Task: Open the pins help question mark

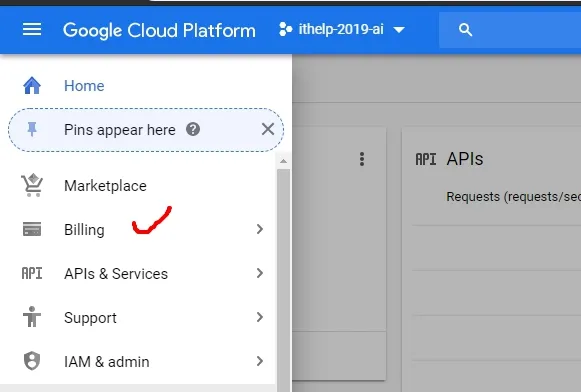Action: coord(193,129)
